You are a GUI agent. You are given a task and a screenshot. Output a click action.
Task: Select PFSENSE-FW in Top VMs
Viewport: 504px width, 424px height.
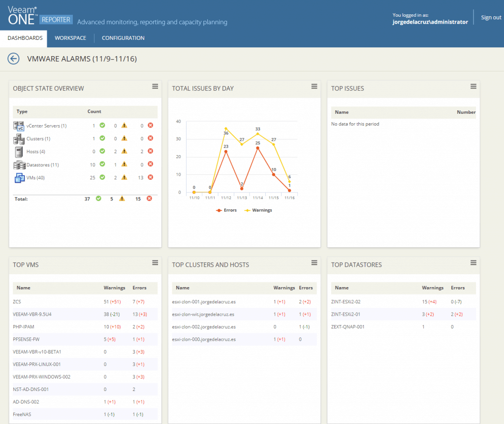pos(85,339)
